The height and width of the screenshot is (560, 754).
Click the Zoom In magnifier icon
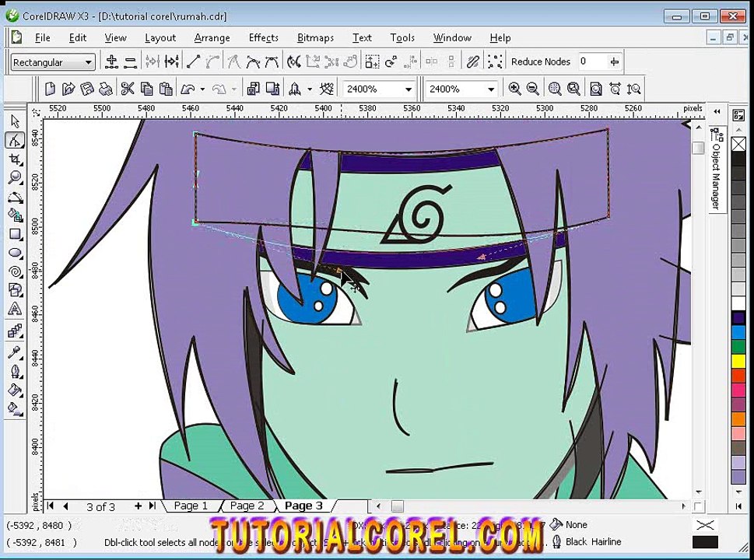coord(514,89)
